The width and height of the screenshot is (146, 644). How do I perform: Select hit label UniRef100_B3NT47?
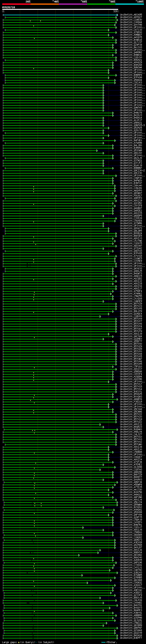[131, 183]
